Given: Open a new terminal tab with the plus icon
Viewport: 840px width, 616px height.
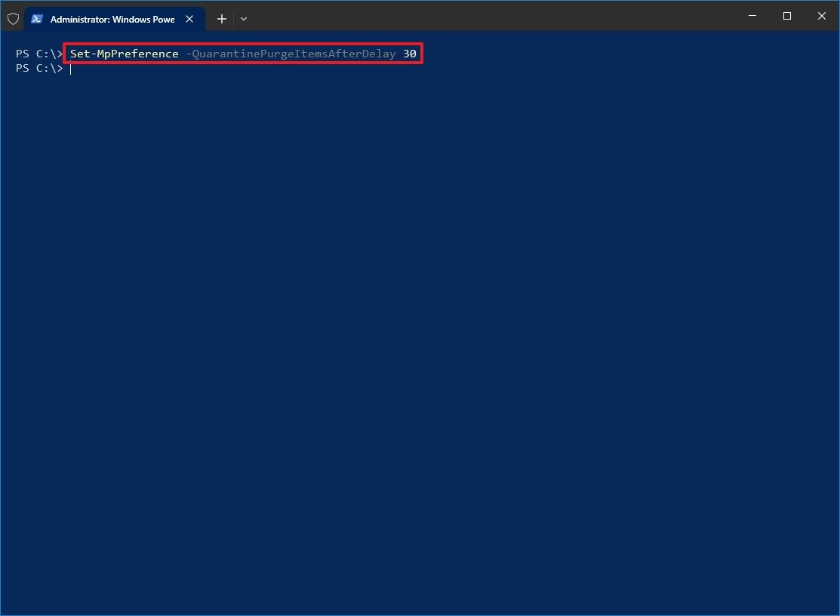Looking at the screenshot, I should [x=221, y=18].
